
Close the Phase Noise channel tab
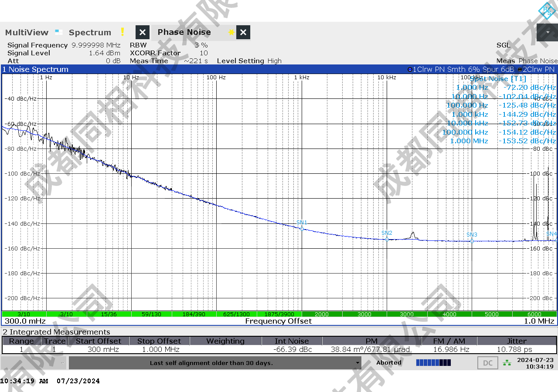[x=243, y=33]
